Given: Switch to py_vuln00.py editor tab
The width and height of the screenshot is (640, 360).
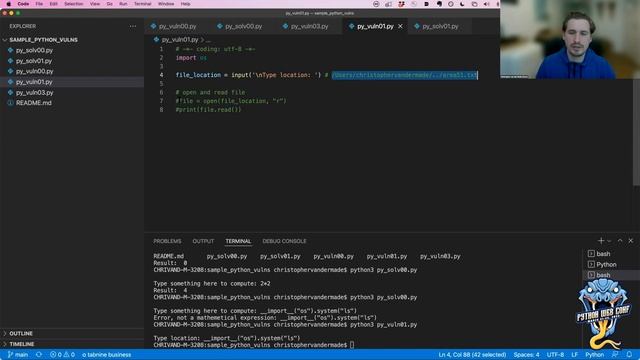Looking at the screenshot, I should tap(177, 26).
